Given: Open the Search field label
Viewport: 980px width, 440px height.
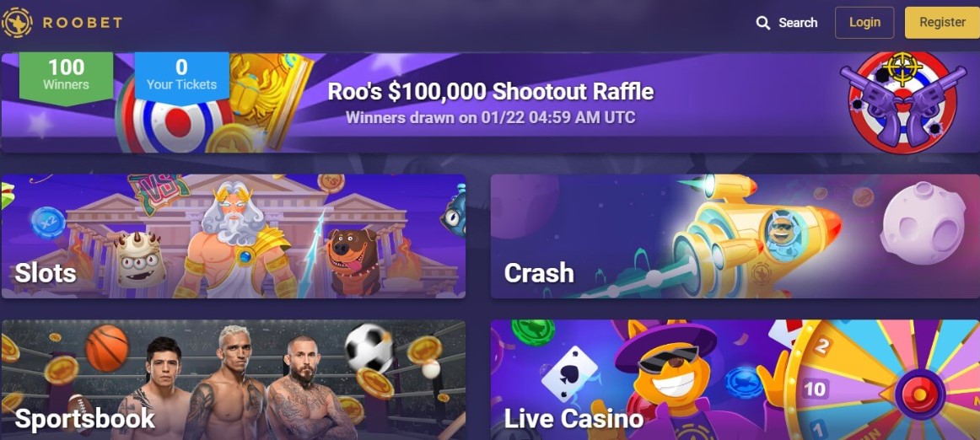Looking at the screenshot, I should 798,23.
